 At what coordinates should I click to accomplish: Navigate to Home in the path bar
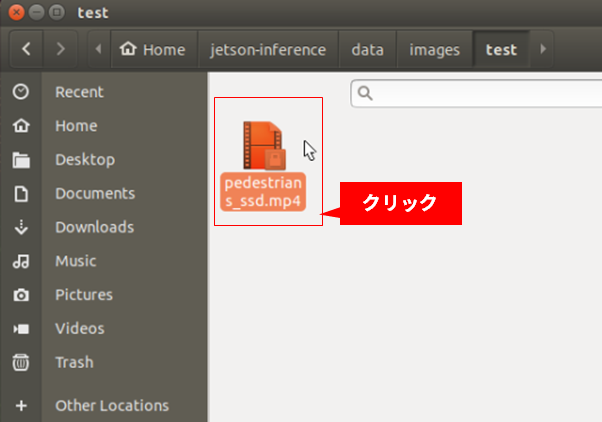[153, 49]
